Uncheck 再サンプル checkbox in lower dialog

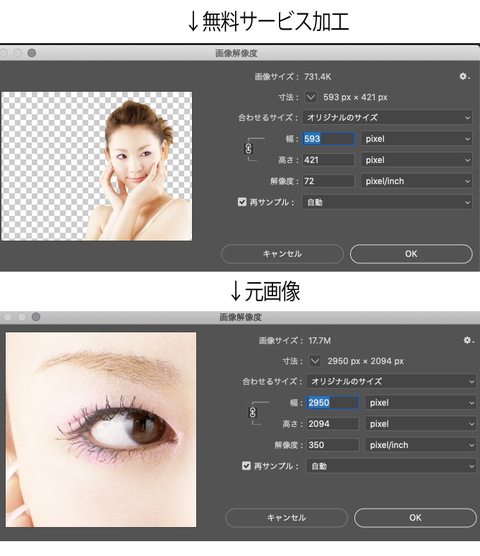(246, 466)
